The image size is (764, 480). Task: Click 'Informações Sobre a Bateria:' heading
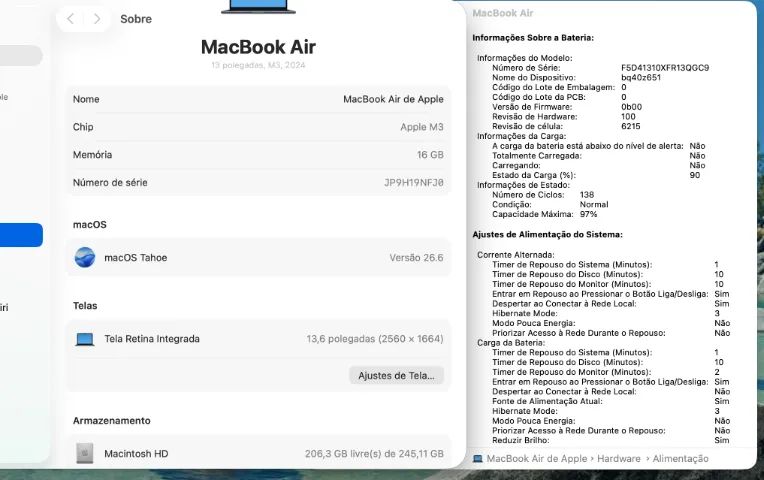[533, 38]
